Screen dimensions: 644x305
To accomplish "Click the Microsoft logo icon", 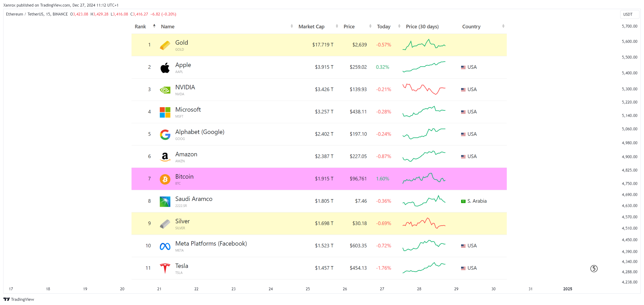I will tap(165, 112).
